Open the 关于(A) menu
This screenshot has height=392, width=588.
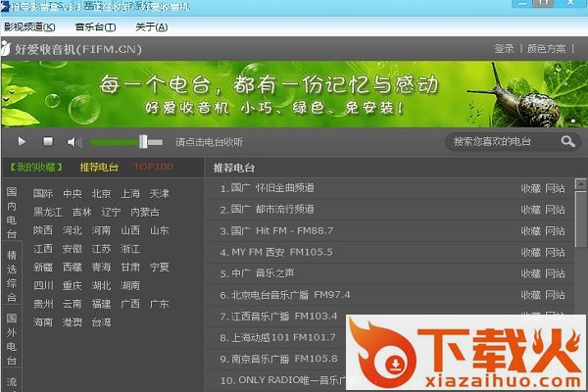tap(152, 27)
